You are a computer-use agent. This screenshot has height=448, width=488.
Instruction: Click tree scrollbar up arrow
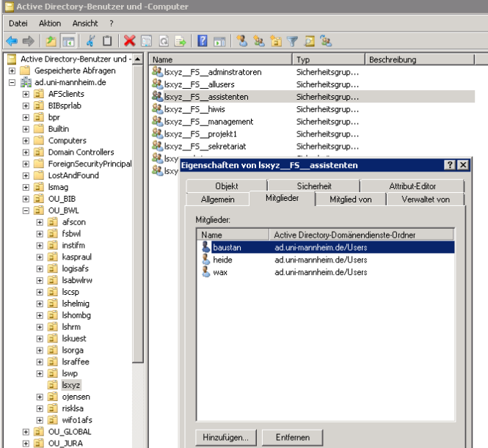[x=137, y=59]
